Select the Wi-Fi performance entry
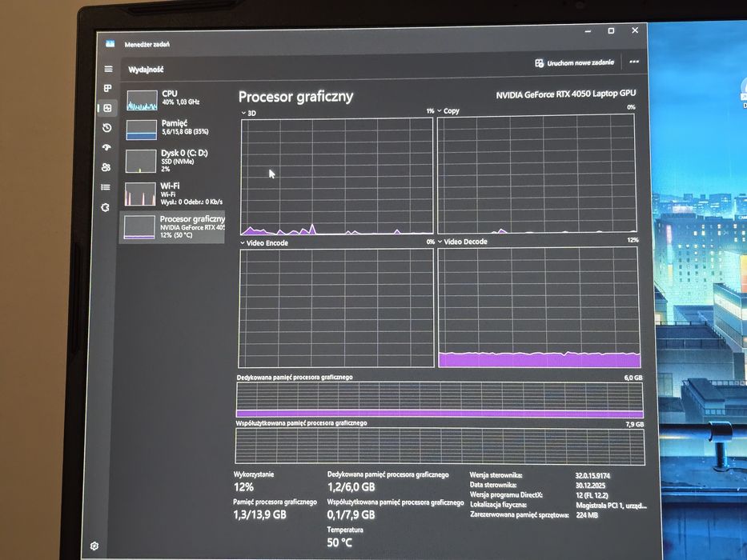747x560 pixels. [172, 194]
